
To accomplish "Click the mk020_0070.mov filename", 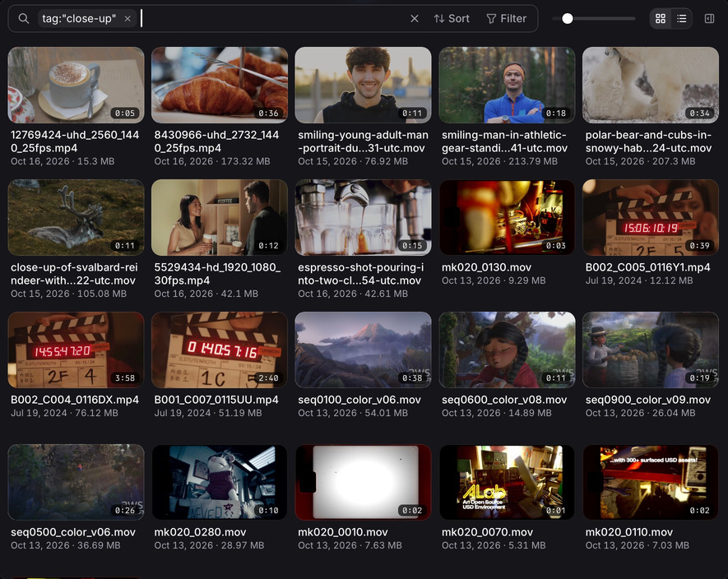I will point(487,531).
